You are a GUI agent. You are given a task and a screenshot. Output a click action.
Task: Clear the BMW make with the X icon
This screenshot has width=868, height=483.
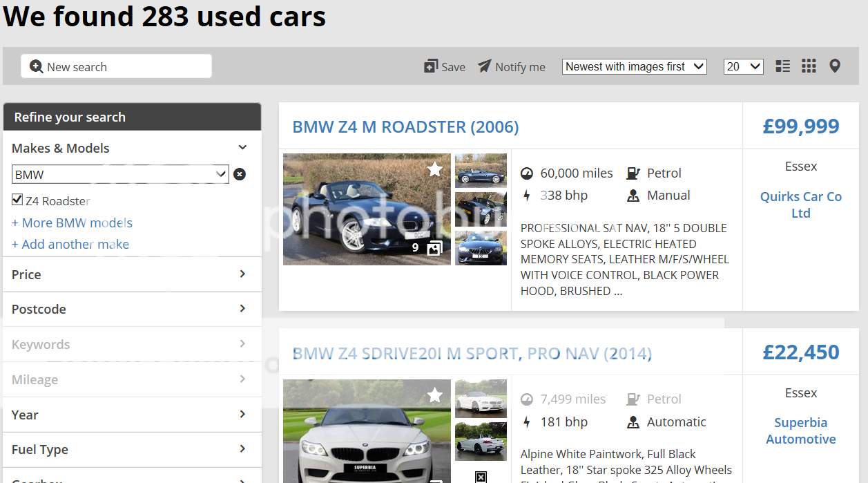tap(240, 174)
